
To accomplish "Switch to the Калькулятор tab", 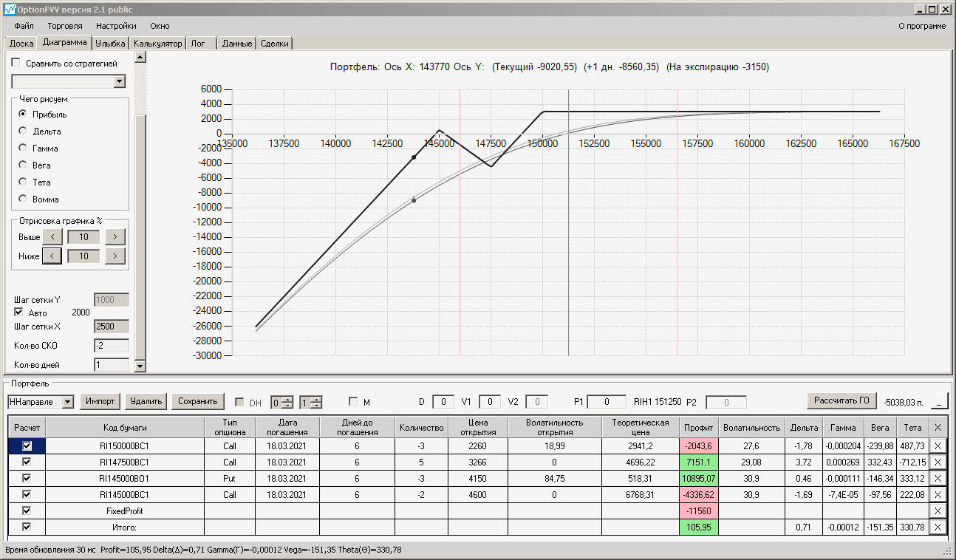I will tap(158, 44).
